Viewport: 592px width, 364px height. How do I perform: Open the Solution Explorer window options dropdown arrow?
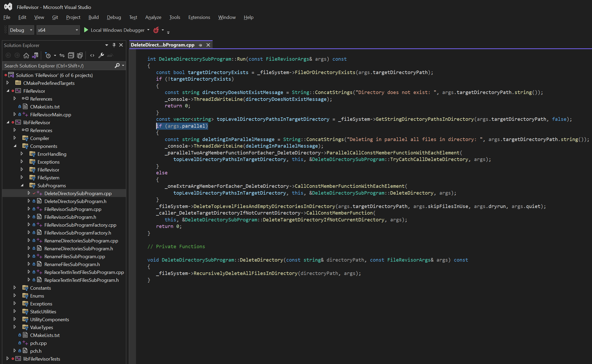click(x=107, y=45)
